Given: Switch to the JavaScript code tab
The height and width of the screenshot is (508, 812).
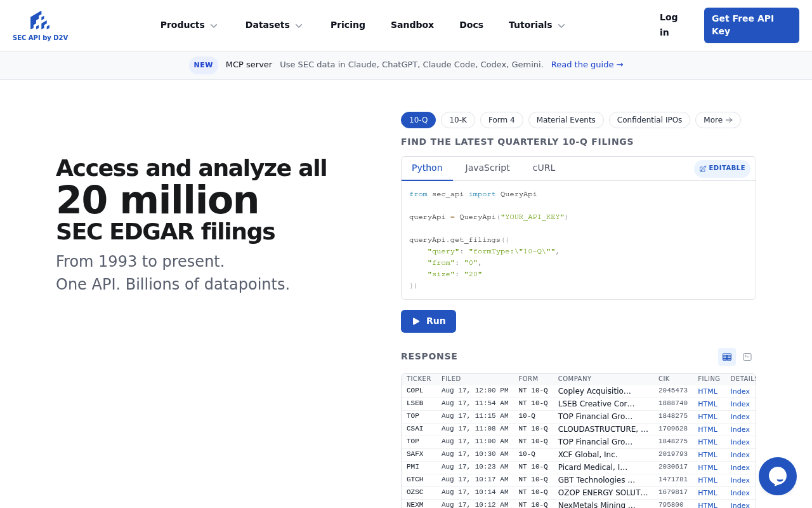Looking at the screenshot, I should tap(487, 168).
